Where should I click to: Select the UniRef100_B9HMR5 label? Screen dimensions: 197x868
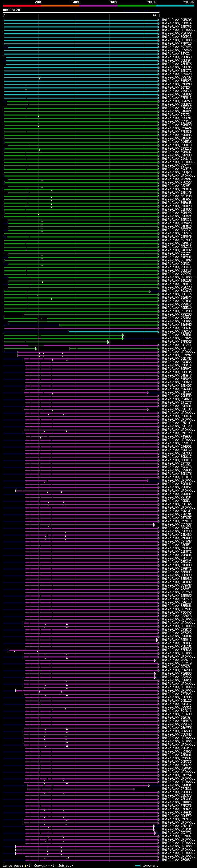click(x=177, y=125)
